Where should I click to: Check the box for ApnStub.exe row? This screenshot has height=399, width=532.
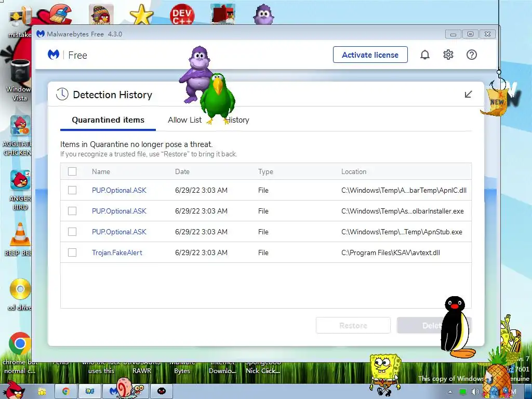[x=72, y=232]
